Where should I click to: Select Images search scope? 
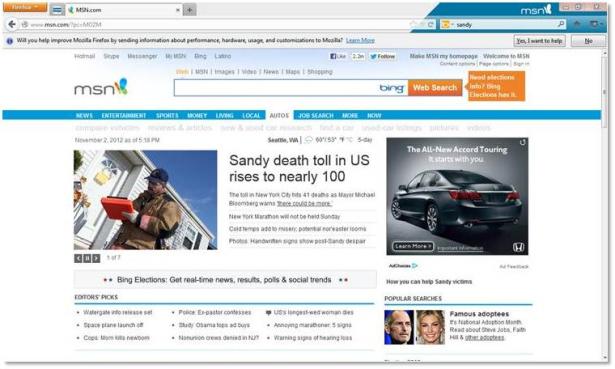tap(224, 72)
